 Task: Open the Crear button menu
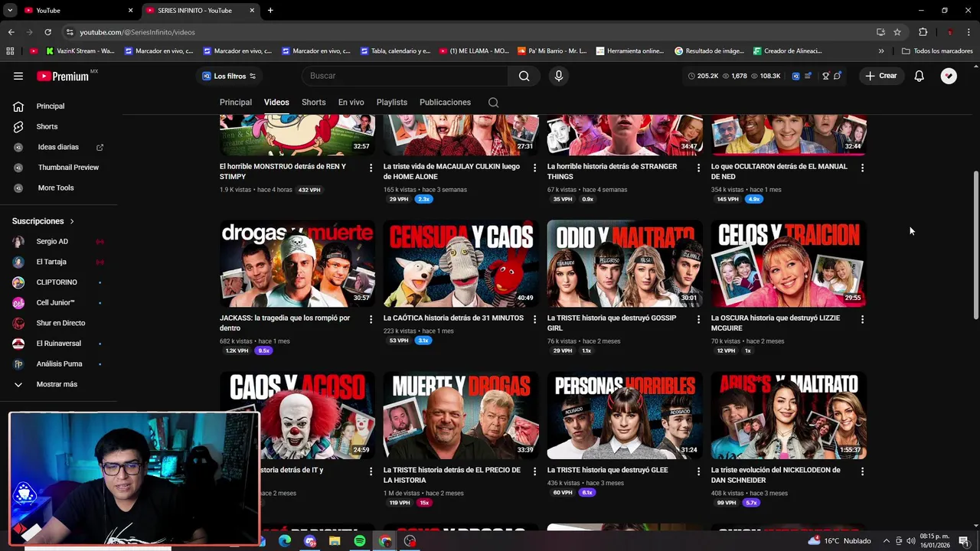(880, 76)
